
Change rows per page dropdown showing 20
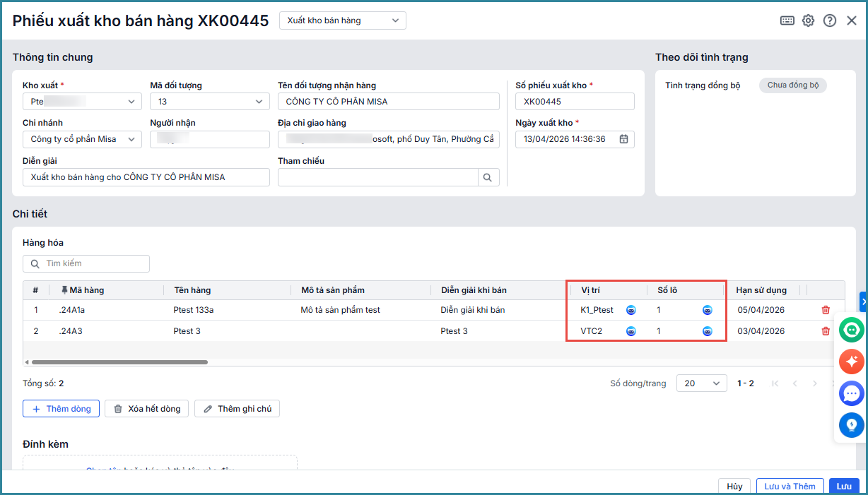pyautogui.click(x=701, y=383)
